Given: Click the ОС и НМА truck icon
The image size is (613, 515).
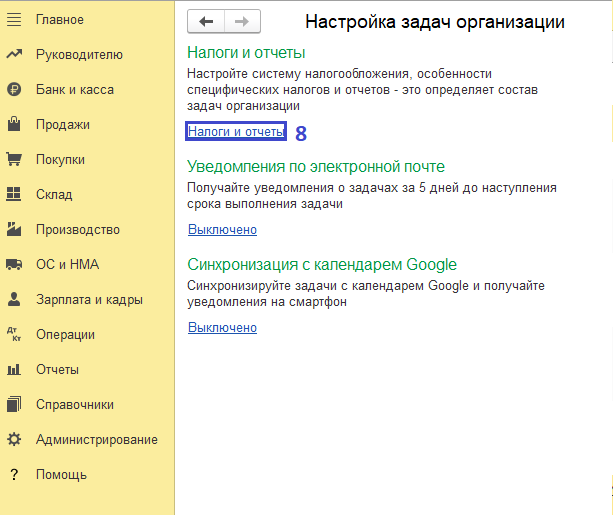Looking at the screenshot, I should (x=14, y=265).
